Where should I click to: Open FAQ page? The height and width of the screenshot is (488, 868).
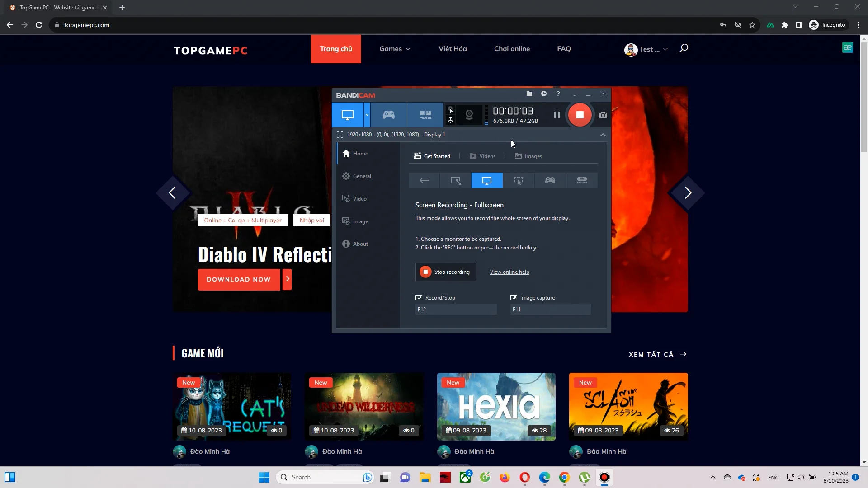(x=564, y=49)
